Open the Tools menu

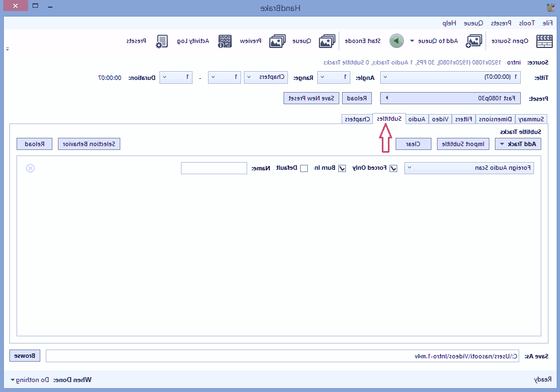coord(526,23)
